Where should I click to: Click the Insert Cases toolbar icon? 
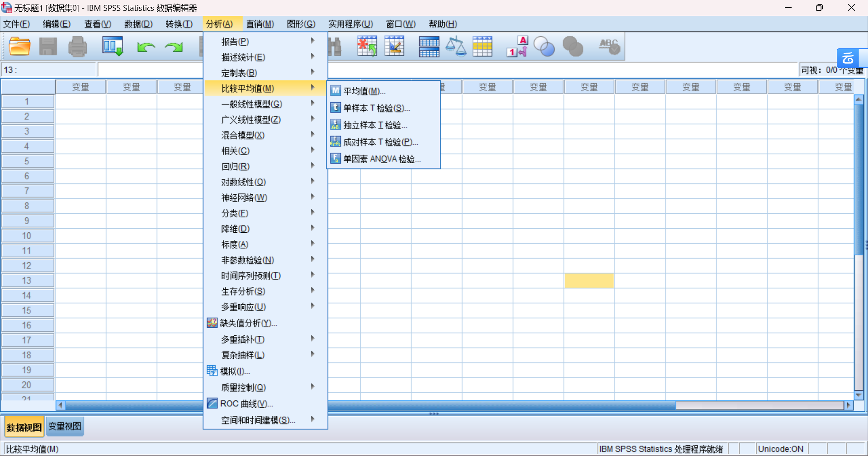click(367, 46)
